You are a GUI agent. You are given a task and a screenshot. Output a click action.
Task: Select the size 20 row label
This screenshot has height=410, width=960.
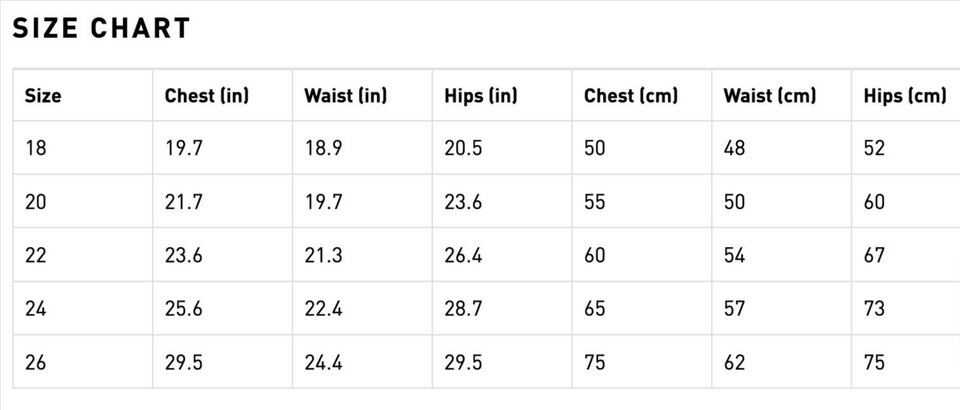(35, 202)
